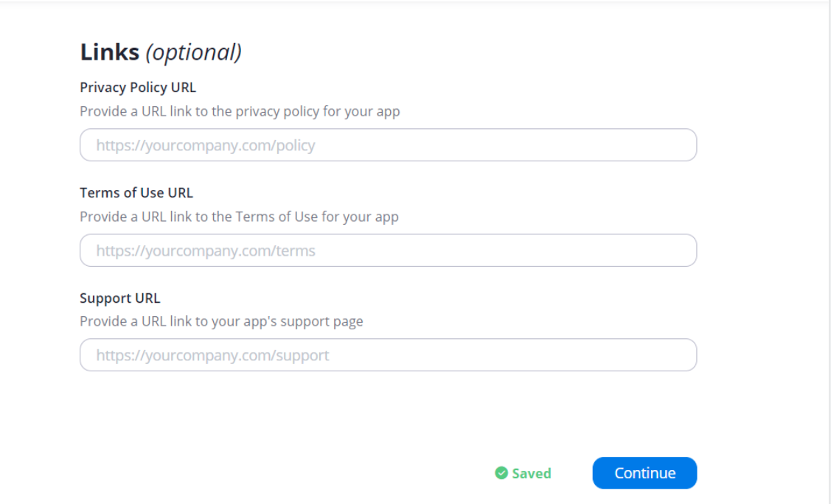Select the field showing yourcompany.com/support placeholder
This screenshot has height=504, width=831.
(x=388, y=355)
